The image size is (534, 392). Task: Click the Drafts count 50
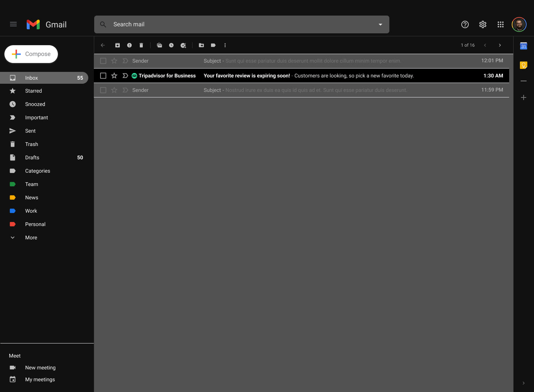80,157
